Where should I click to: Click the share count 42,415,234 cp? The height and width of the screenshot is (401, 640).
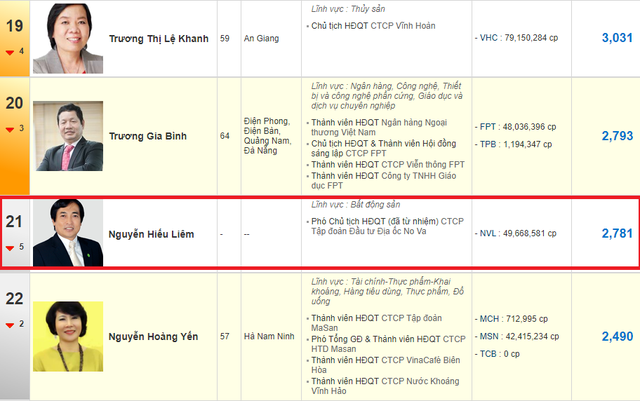tap(532, 336)
